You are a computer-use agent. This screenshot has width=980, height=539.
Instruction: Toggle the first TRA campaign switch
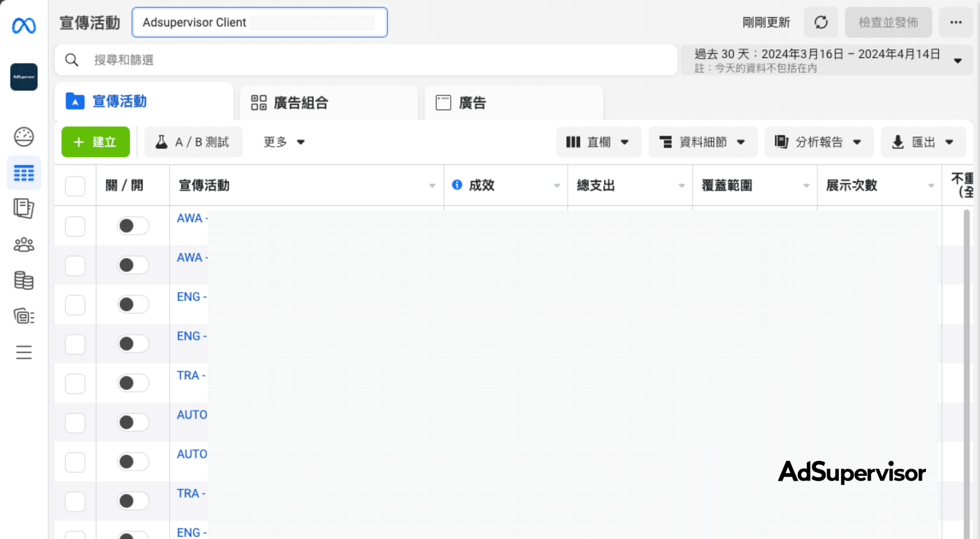(133, 382)
